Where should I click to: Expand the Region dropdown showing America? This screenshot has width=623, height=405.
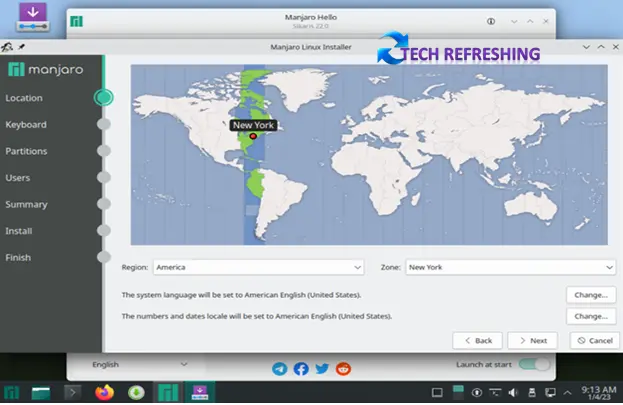(258, 268)
